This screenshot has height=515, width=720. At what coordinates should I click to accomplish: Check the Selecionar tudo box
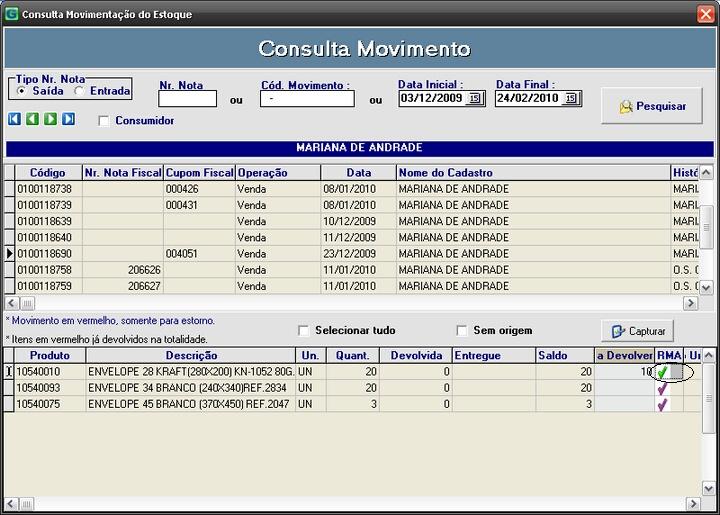click(304, 330)
